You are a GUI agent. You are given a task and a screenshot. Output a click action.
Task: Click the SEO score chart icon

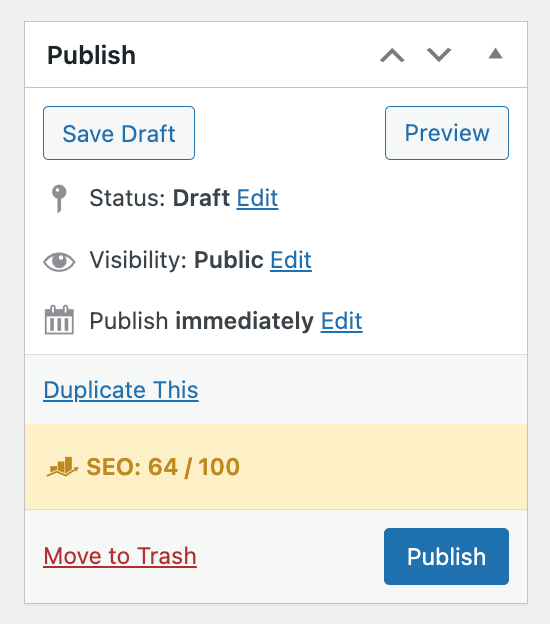(62, 467)
